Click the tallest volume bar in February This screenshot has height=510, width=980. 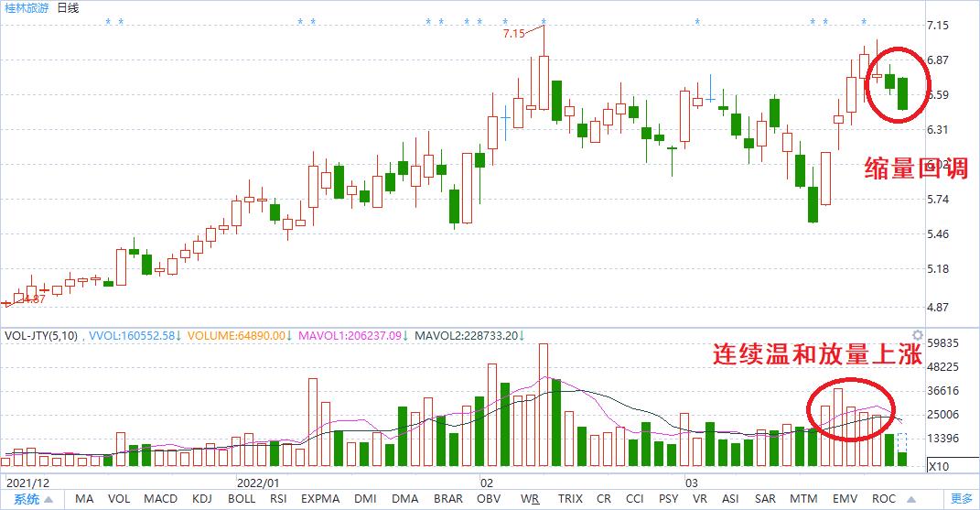[544, 405]
